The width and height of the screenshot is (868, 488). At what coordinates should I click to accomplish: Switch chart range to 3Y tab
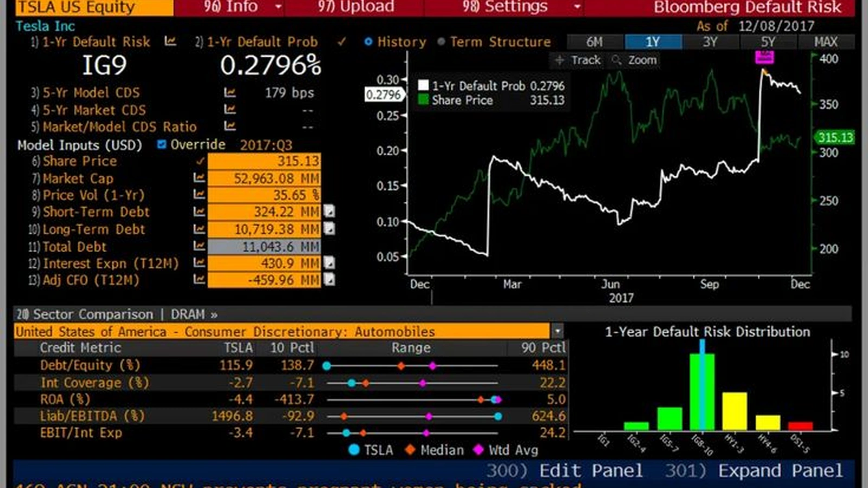coord(710,42)
